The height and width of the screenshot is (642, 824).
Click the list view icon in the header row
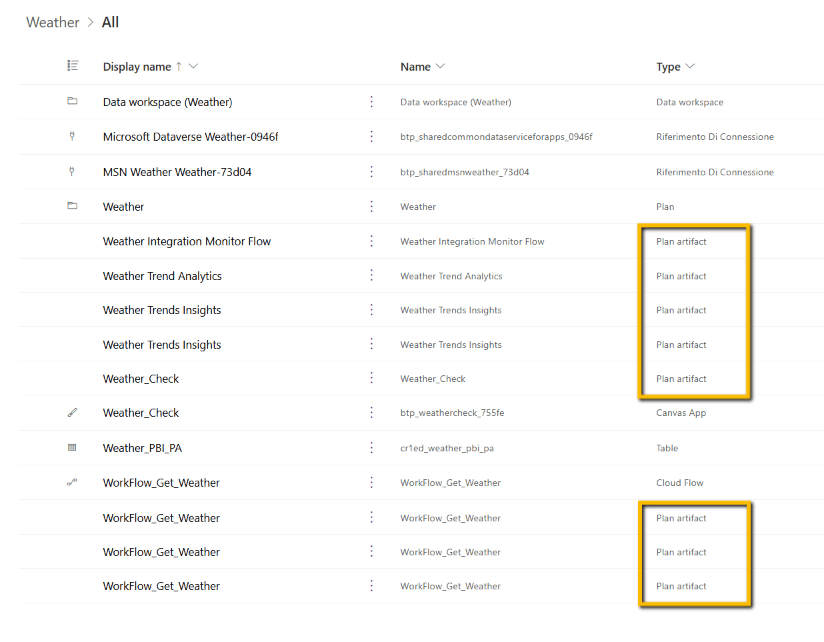point(72,66)
